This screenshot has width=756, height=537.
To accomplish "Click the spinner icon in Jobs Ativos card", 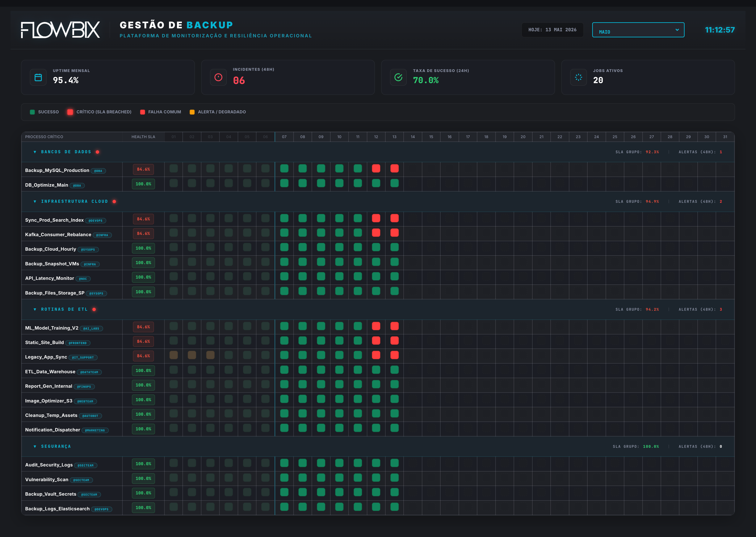I will 578,77.
